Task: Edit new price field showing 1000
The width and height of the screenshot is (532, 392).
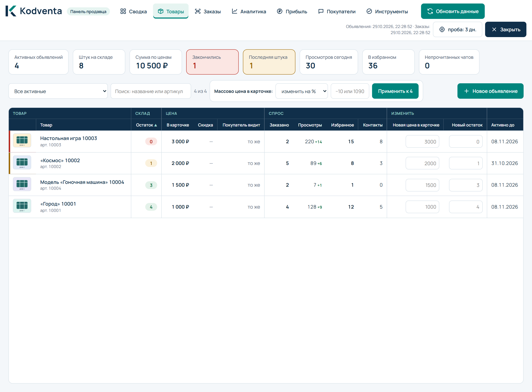Action: click(x=422, y=207)
